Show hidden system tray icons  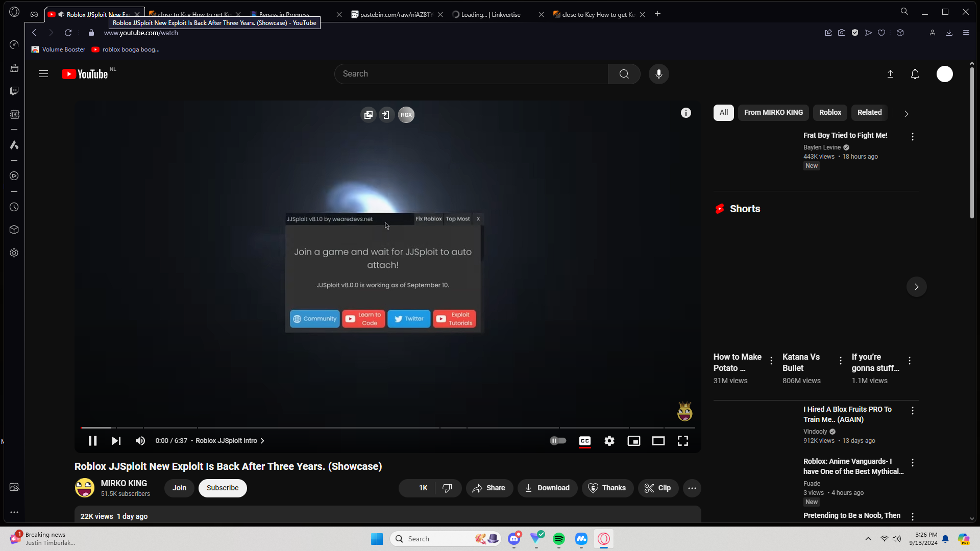[x=868, y=539]
